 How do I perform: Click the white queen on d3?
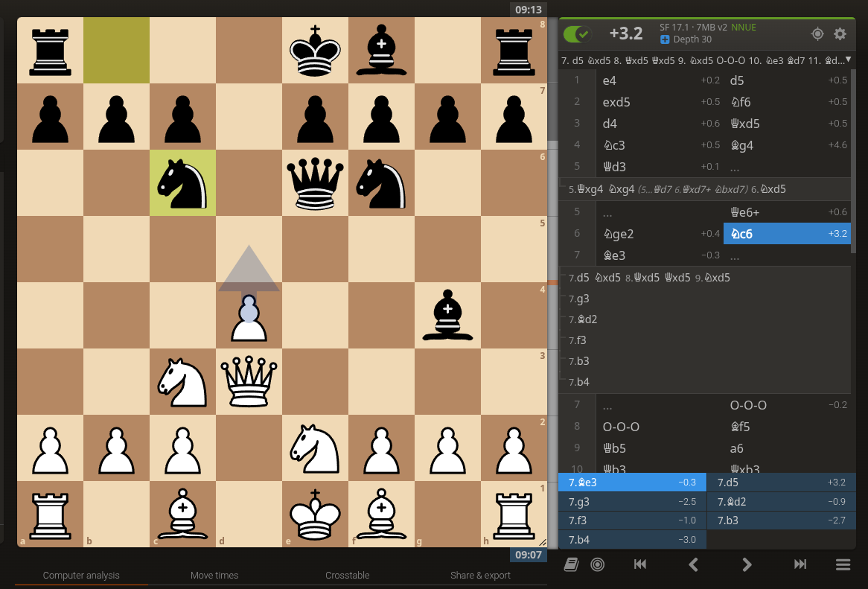tap(249, 381)
